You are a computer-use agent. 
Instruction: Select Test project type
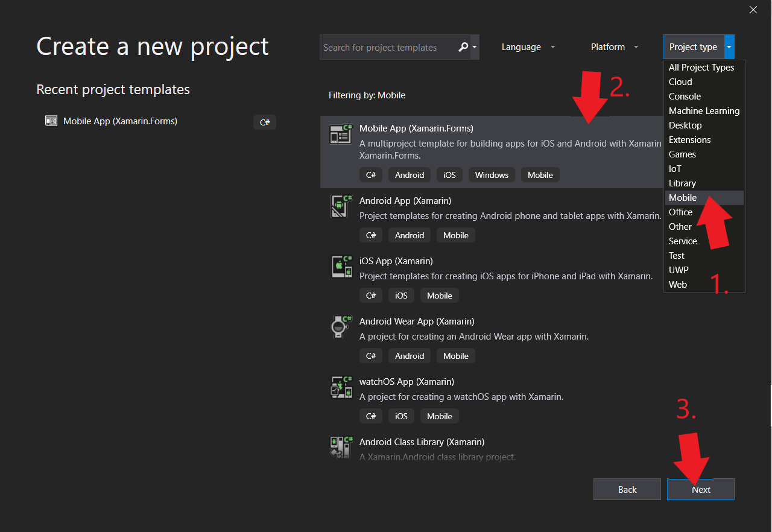click(704, 256)
